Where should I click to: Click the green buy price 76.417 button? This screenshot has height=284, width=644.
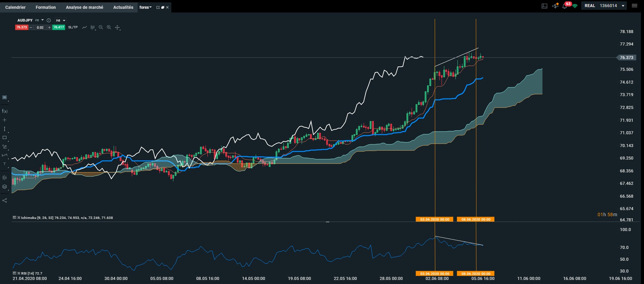click(x=58, y=27)
